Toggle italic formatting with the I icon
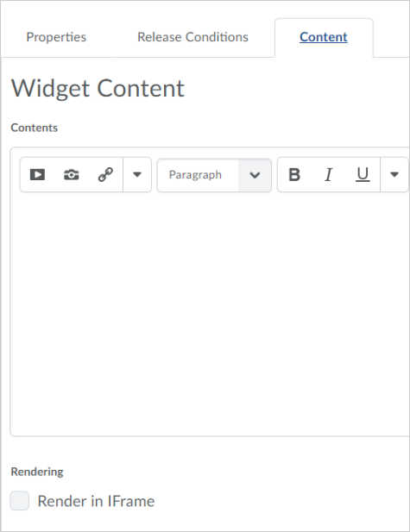Screen dimensions: 410x532 click(x=328, y=175)
